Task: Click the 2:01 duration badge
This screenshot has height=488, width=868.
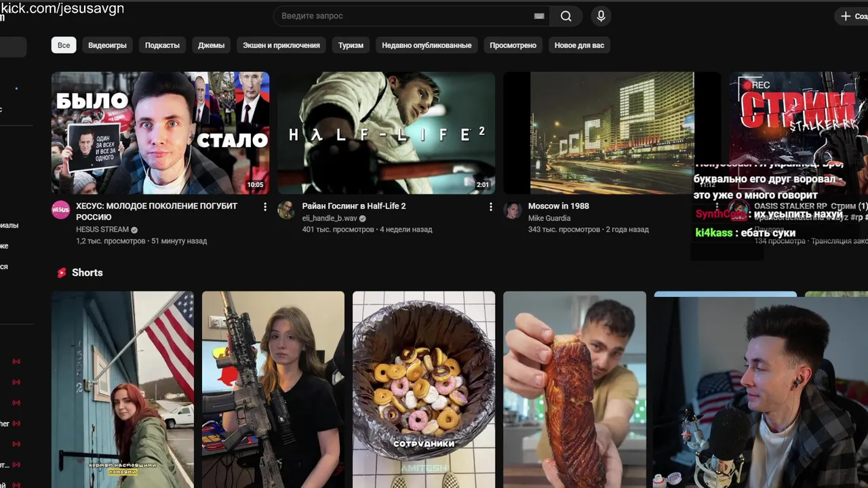Action: point(482,184)
